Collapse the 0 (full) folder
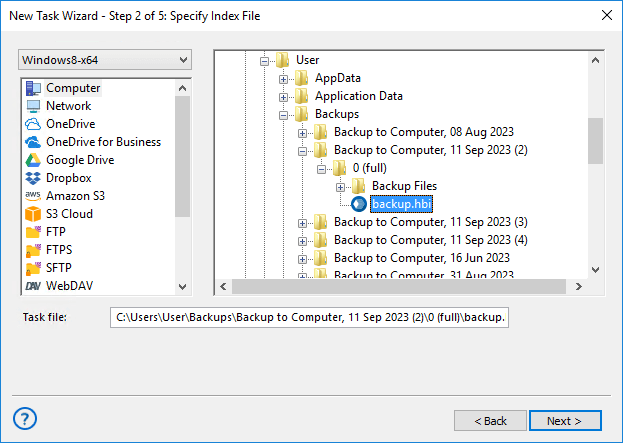 pos(322,169)
